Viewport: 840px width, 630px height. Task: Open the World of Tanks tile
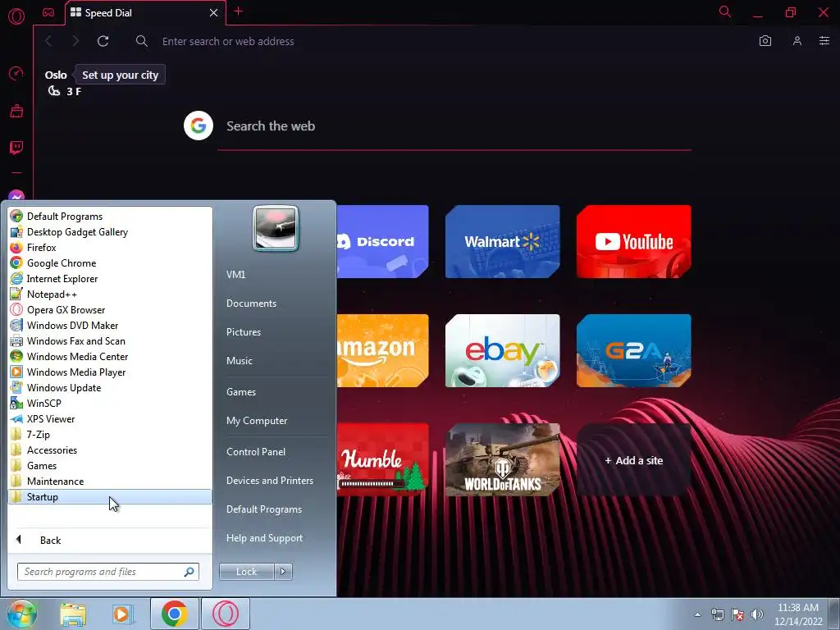tap(503, 460)
